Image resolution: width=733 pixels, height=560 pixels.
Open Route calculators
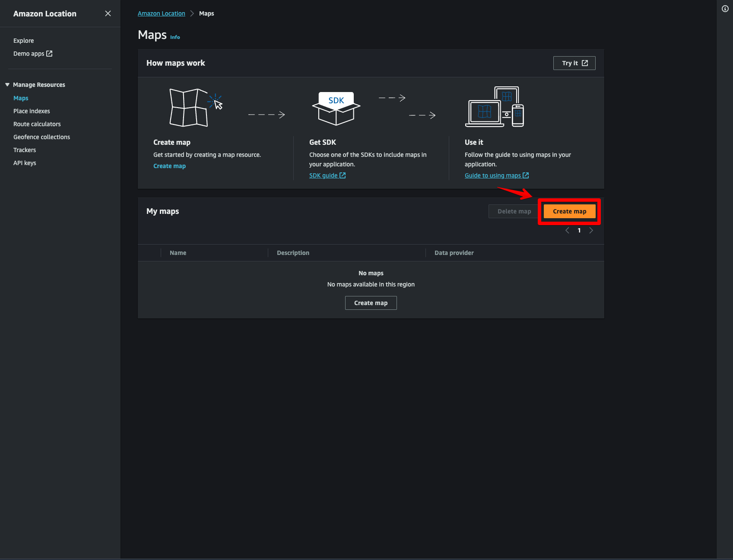coord(37,124)
